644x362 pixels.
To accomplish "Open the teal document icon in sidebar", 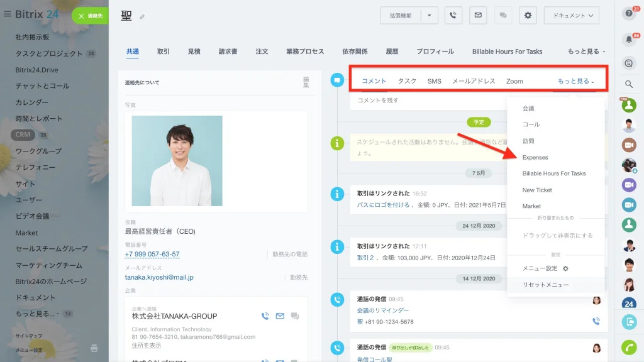I will [629, 322].
